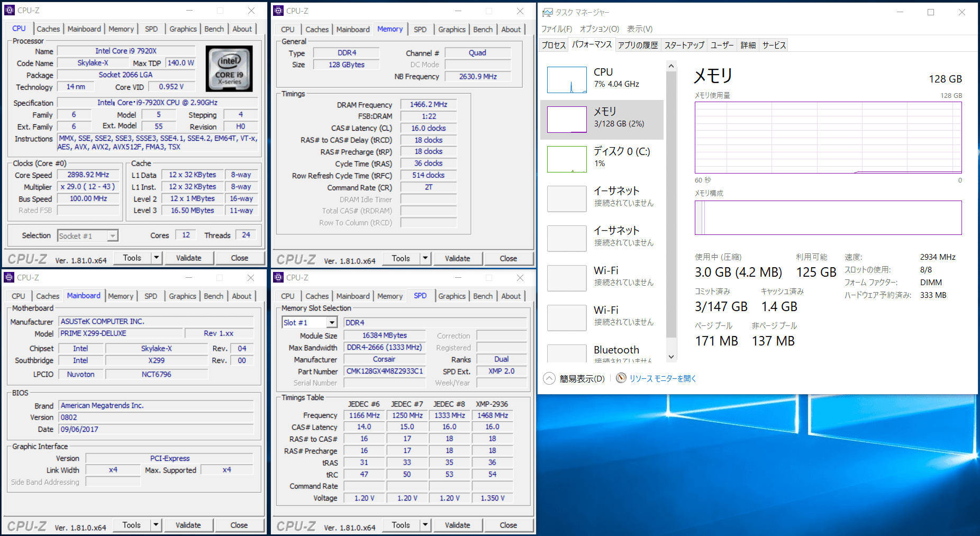
Task: Open the 表示(V) menu
Action: (640, 29)
